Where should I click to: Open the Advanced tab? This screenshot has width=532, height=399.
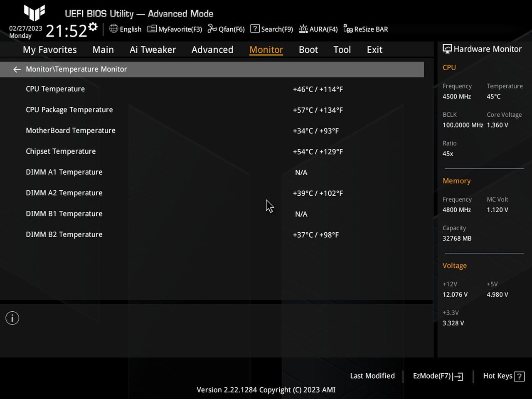pyautogui.click(x=212, y=50)
